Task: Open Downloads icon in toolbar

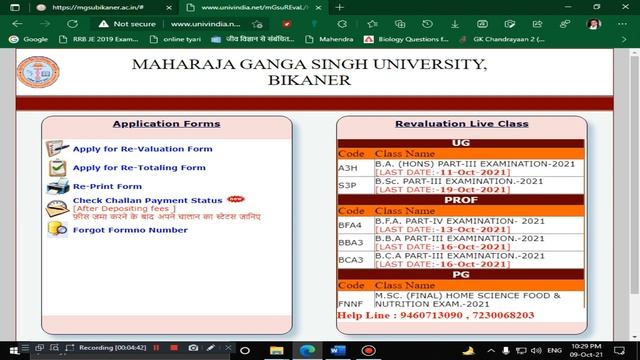Action: click(x=455, y=24)
